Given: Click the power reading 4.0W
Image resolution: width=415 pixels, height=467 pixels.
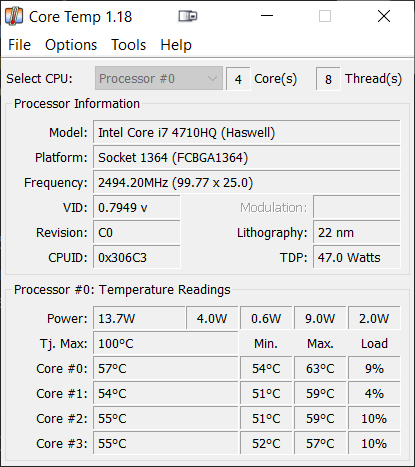Looking at the screenshot, I should pyautogui.click(x=212, y=318).
